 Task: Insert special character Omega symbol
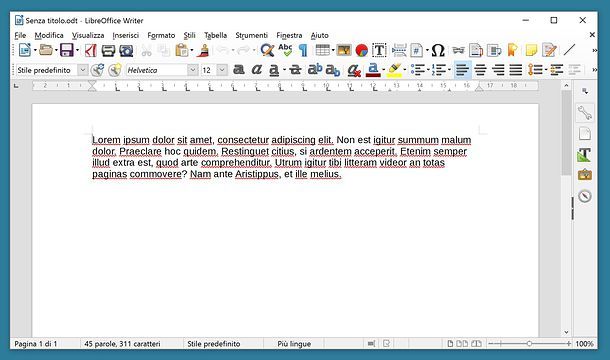438,50
